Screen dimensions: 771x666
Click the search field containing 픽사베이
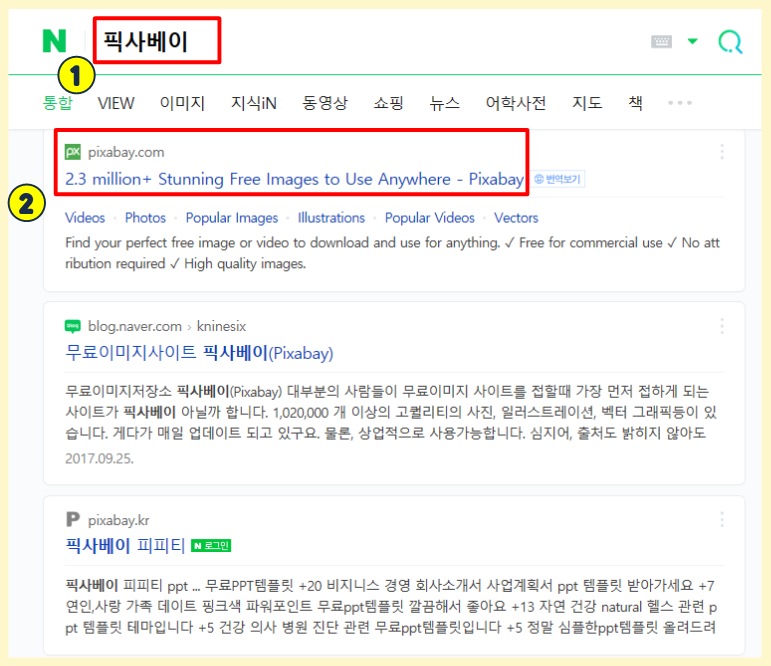157,41
